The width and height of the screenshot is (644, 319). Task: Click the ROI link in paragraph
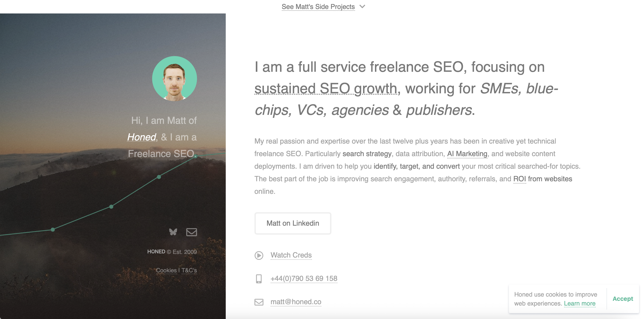point(519,179)
